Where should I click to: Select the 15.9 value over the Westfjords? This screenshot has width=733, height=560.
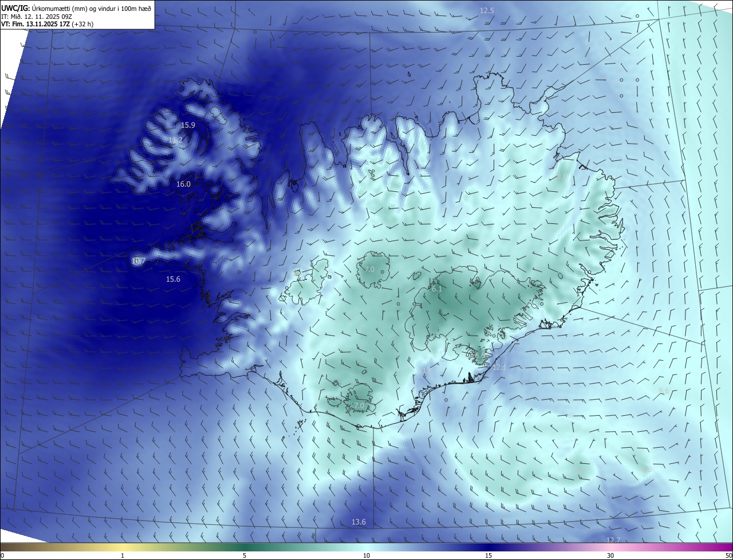[x=188, y=125]
